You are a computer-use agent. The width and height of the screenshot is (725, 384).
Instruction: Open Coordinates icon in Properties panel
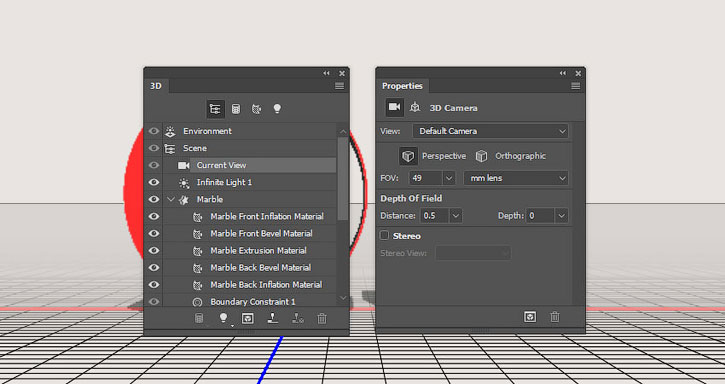415,107
